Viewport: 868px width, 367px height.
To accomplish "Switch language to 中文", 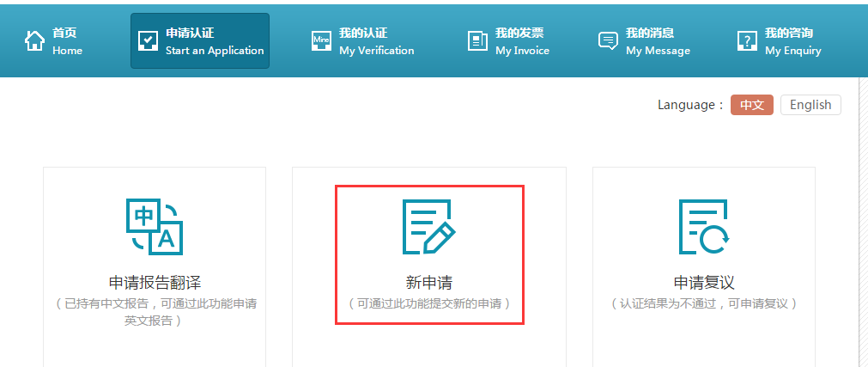I will coord(751,105).
